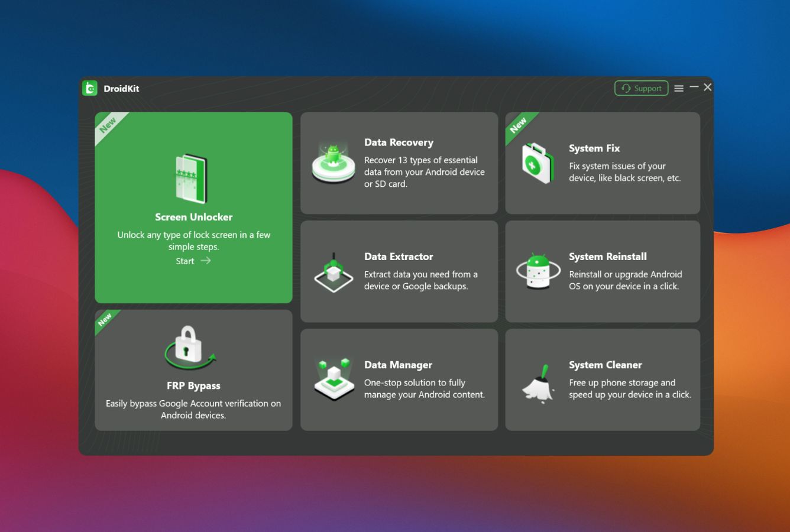Open the System Fix title
This screenshot has width=790, height=532.
click(x=594, y=148)
